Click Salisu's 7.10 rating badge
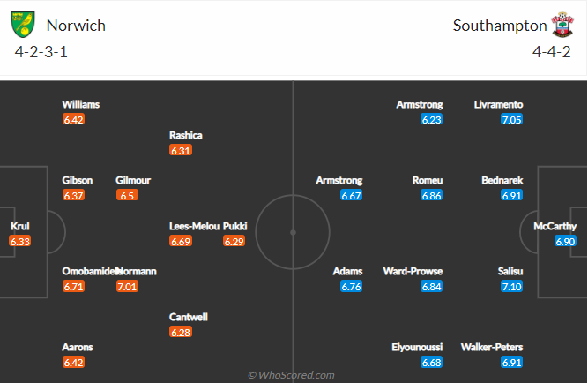This screenshot has width=588, height=383. [512, 287]
